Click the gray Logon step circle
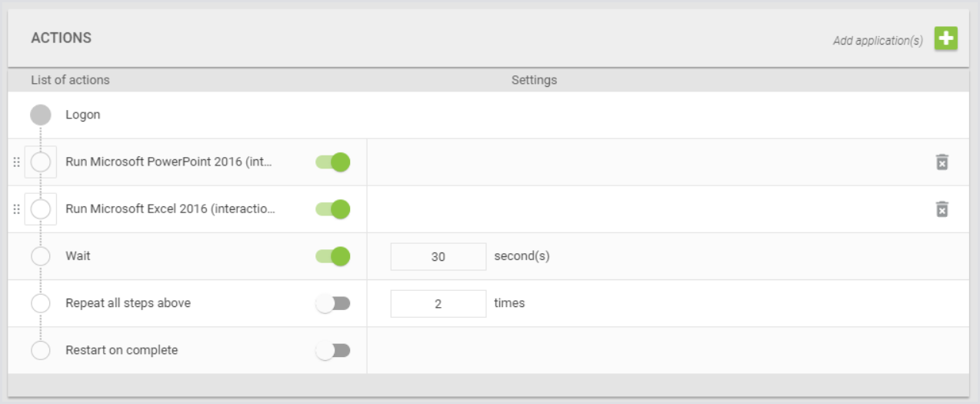The image size is (980, 404). (41, 115)
